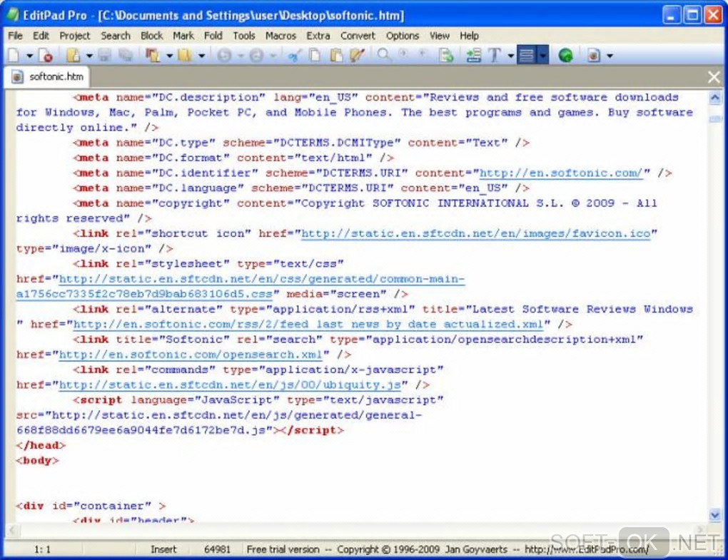Click the <body> tag text

pos(37,461)
